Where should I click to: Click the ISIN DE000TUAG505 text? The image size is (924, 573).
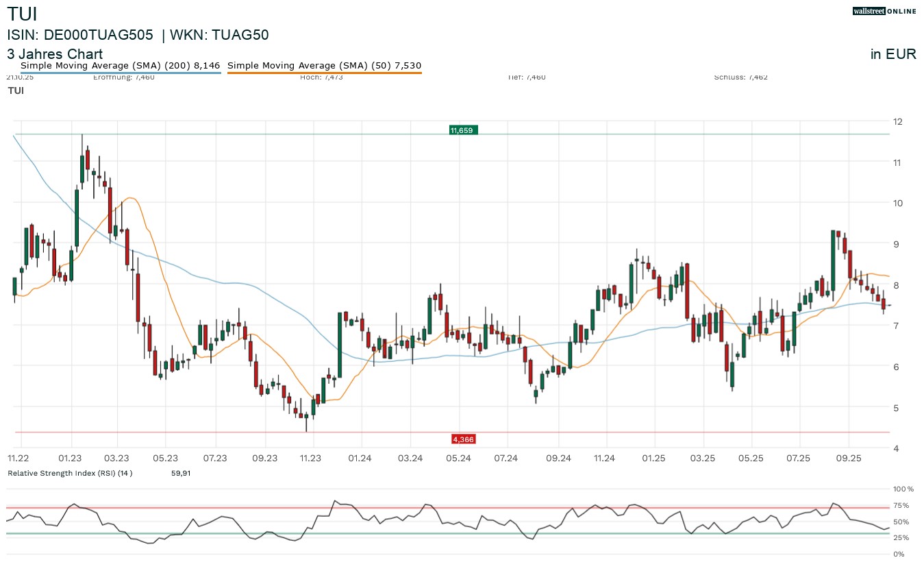79,35
